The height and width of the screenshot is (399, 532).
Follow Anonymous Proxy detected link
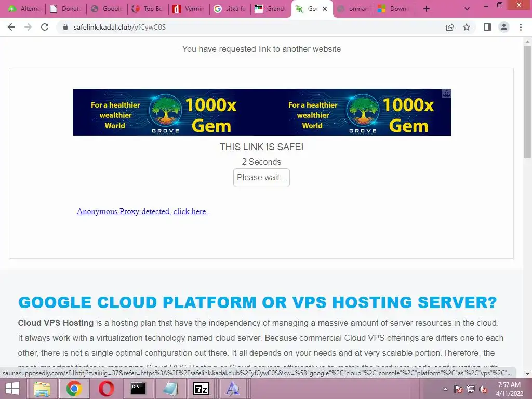[x=142, y=211]
